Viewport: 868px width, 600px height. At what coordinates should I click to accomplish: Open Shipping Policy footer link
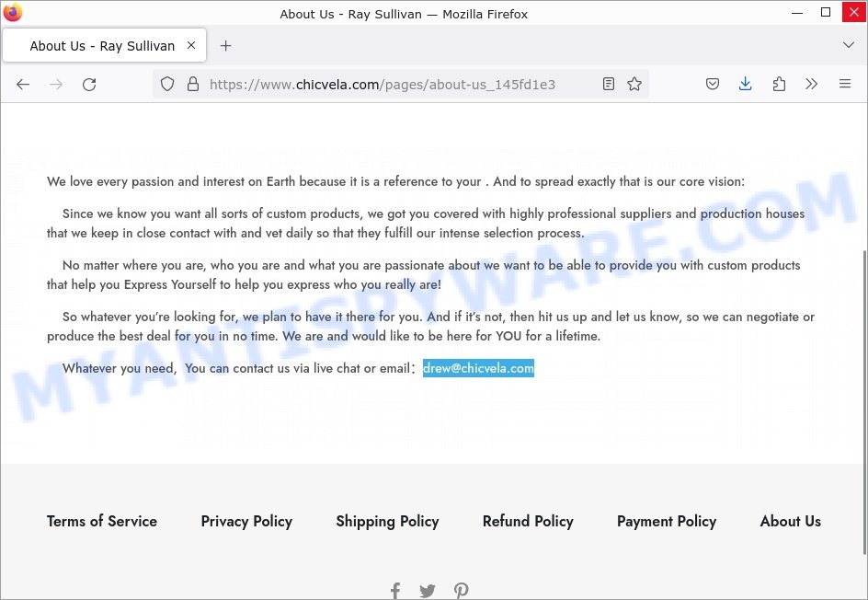[387, 522]
